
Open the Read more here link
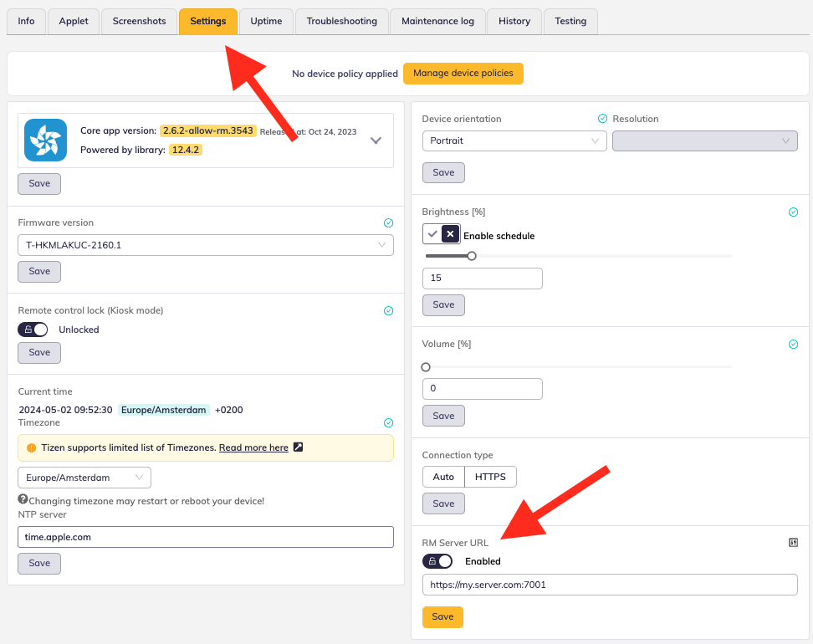[253, 447]
